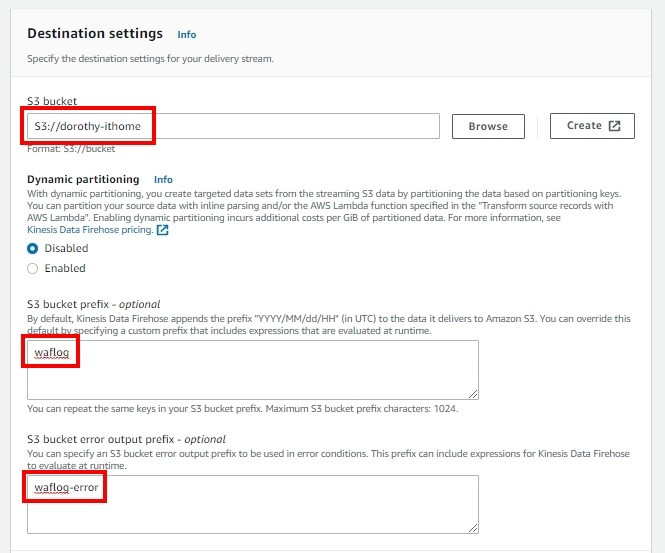Select the Disabled dynamic partitioning option
The width and height of the screenshot is (665, 553).
(x=33, y=248)
